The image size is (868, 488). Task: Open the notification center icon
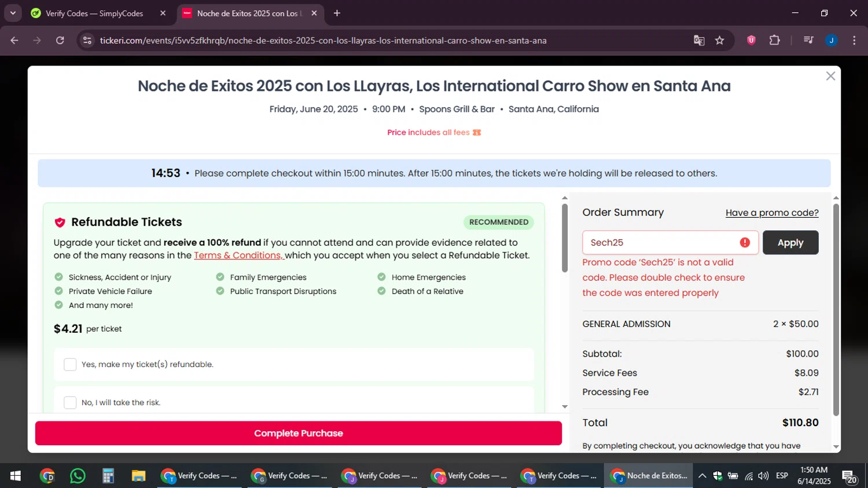point(849,477)
